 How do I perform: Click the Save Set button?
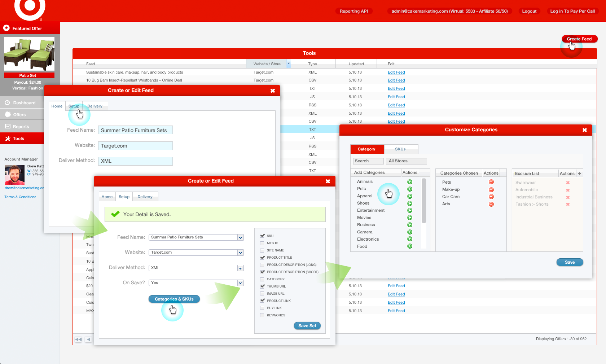[x=307, y=326]
